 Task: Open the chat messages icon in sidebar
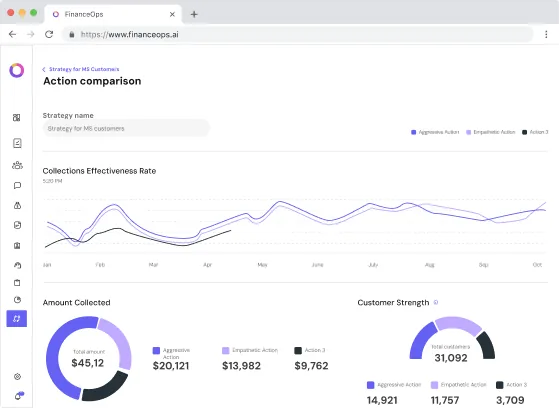17,185
